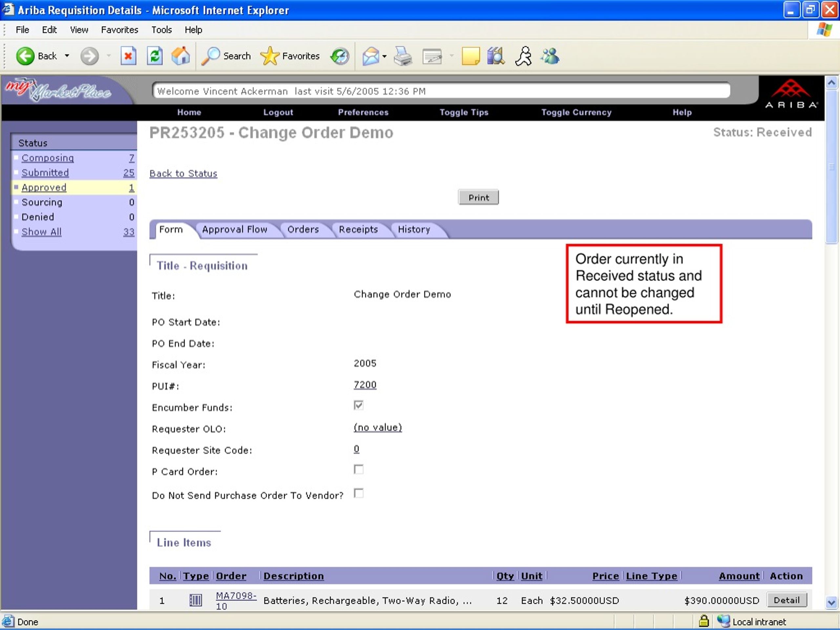This screenshot has height=630, width=840.
Task: Go to the browser Home icon
Action: pyautogui.click(x=181, y=56)
